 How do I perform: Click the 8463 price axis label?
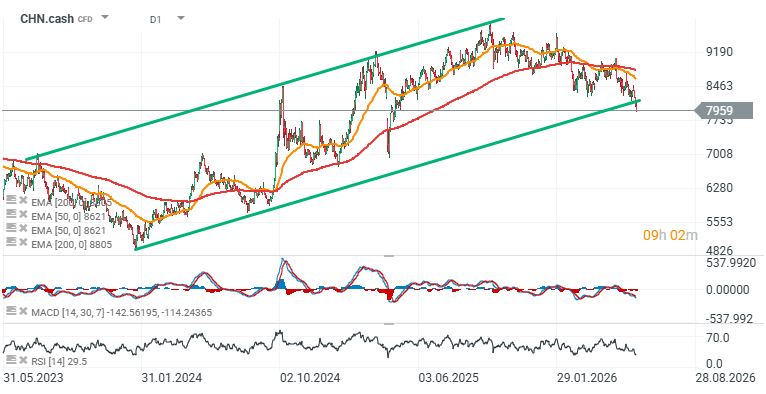[x=720, y=86]
